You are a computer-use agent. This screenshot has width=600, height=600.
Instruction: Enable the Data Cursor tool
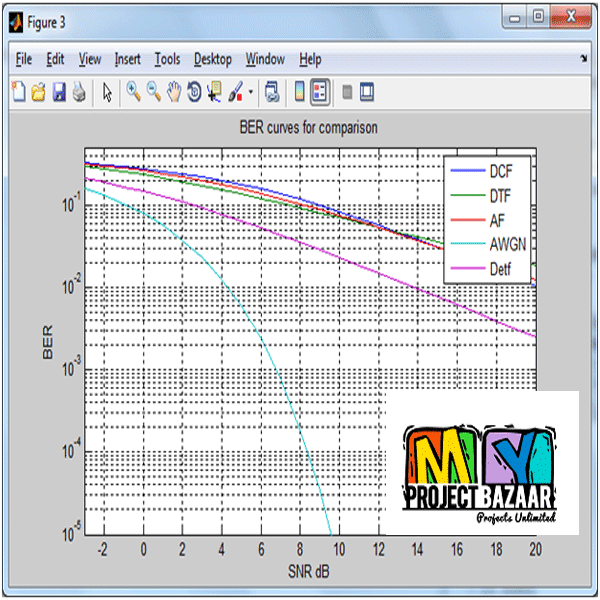(x=214, y=93)
